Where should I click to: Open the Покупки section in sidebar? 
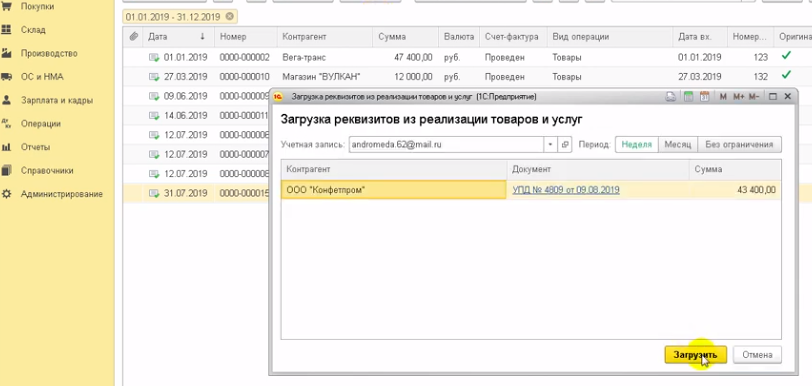(37, 7)
